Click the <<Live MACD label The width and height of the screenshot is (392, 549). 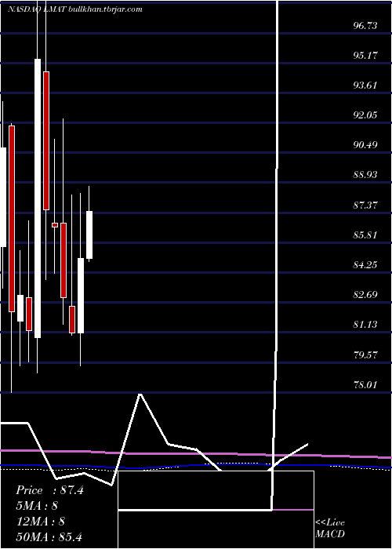tap(330, 528)
